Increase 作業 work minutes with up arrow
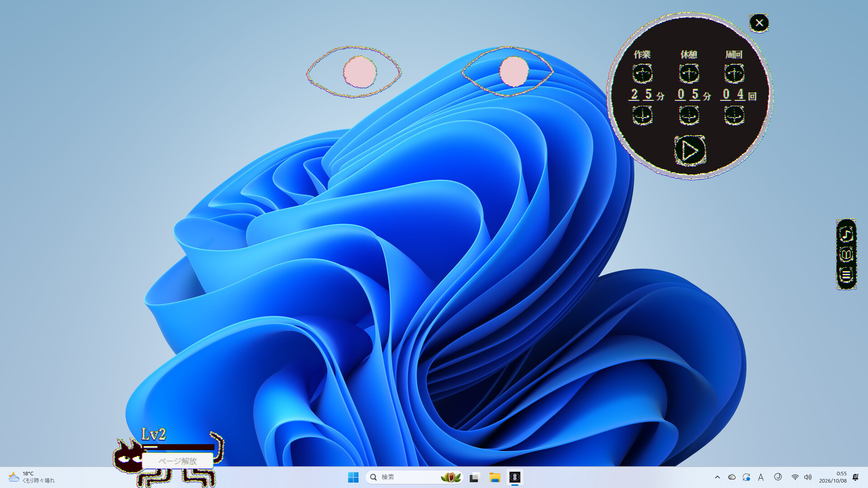 click(x=642, y=74)
